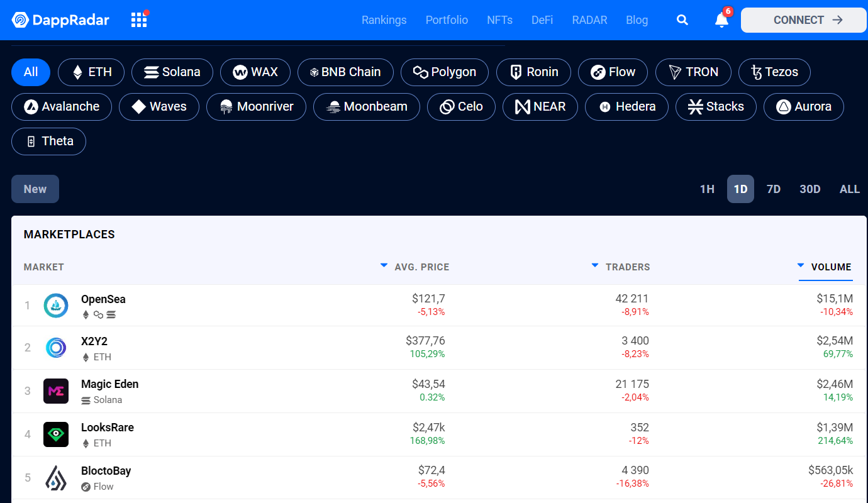Screen dimensions: 868x503
Task: Open the Portfolio nav item
Action: click(x=447, y=20)
